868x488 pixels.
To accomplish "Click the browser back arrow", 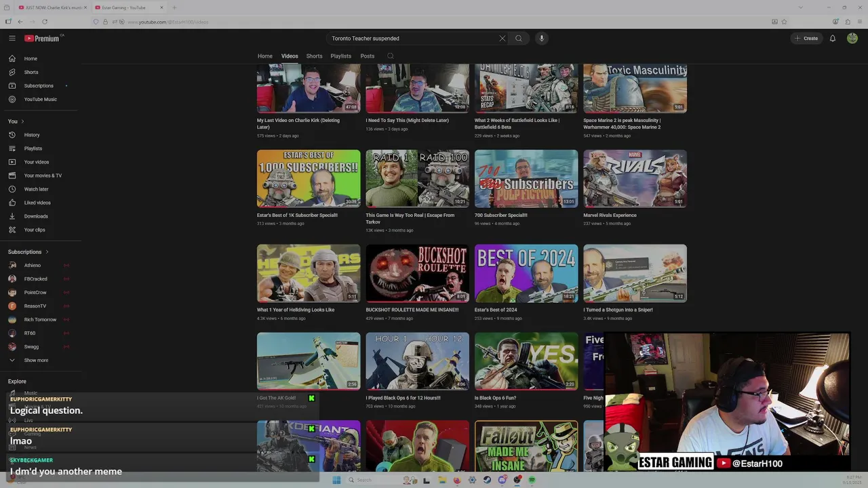I will [x=20, y=22].
